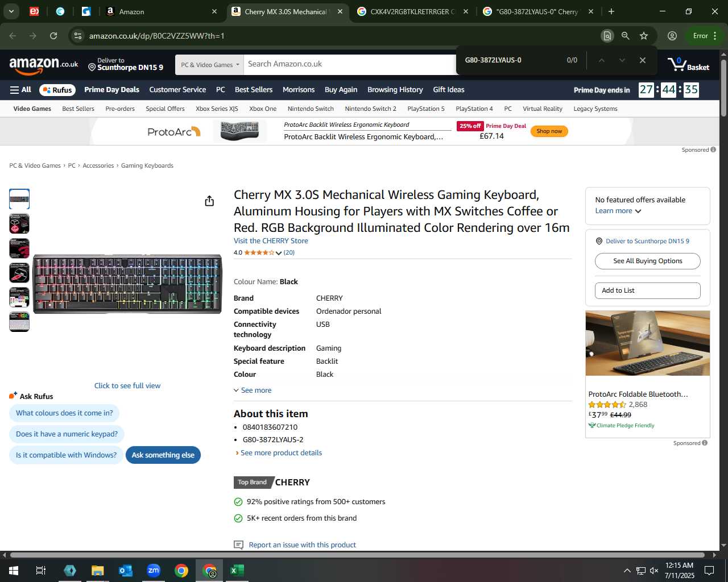Go to previous find result arrow

tap(601, 60)
